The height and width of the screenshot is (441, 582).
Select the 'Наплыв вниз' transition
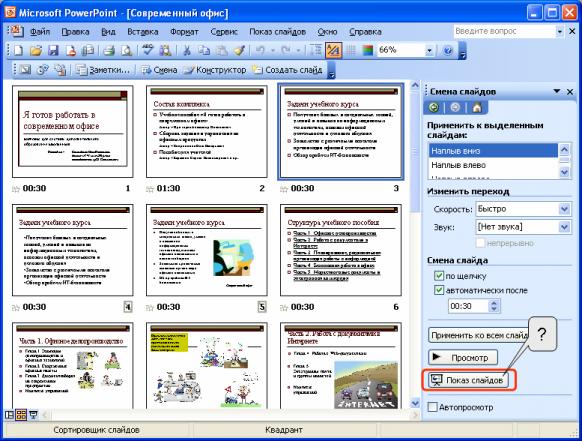(493, 151)
